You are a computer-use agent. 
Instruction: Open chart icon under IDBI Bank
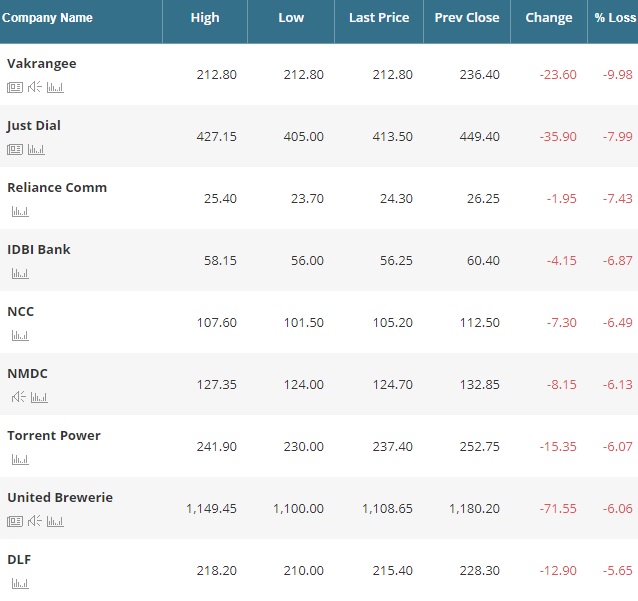(20, 273)
